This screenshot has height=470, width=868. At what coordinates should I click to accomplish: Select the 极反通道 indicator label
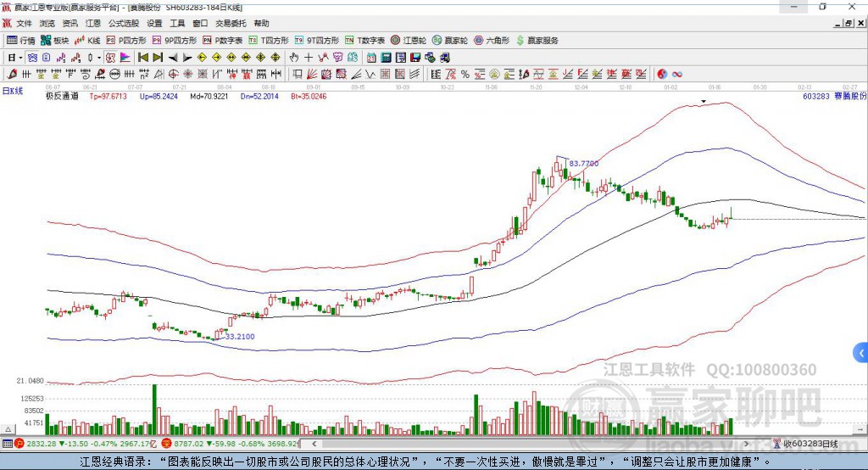pos(62,96)
